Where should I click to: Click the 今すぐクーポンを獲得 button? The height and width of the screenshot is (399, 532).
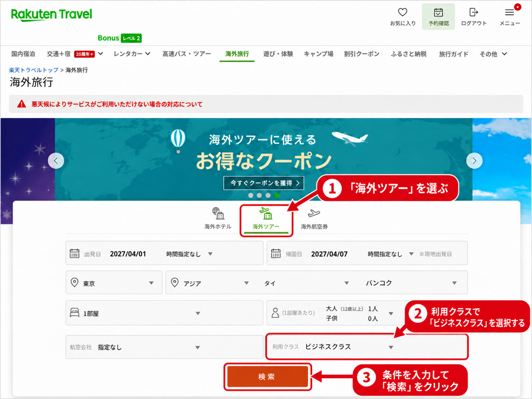tap(263, 183)
